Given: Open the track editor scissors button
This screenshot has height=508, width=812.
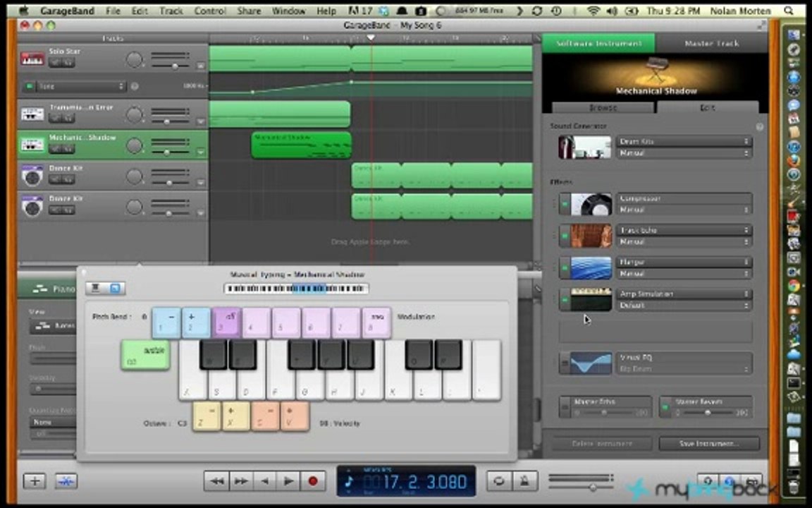Looking at the screenshot, I should pyautogui.click(x=66, y=481).
